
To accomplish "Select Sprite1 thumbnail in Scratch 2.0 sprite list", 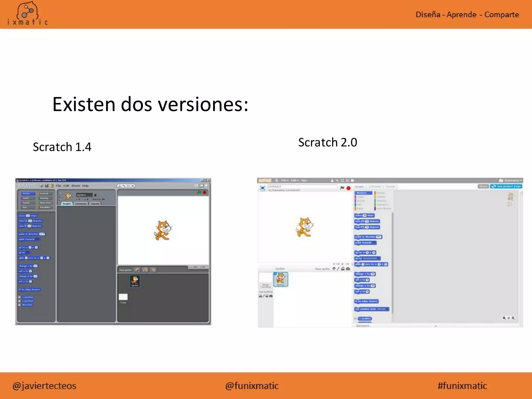I will click(x=281, y=279).
